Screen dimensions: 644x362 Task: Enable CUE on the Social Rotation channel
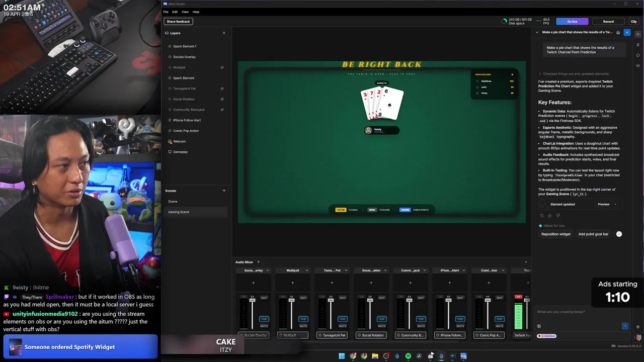[x=382, y=319]
